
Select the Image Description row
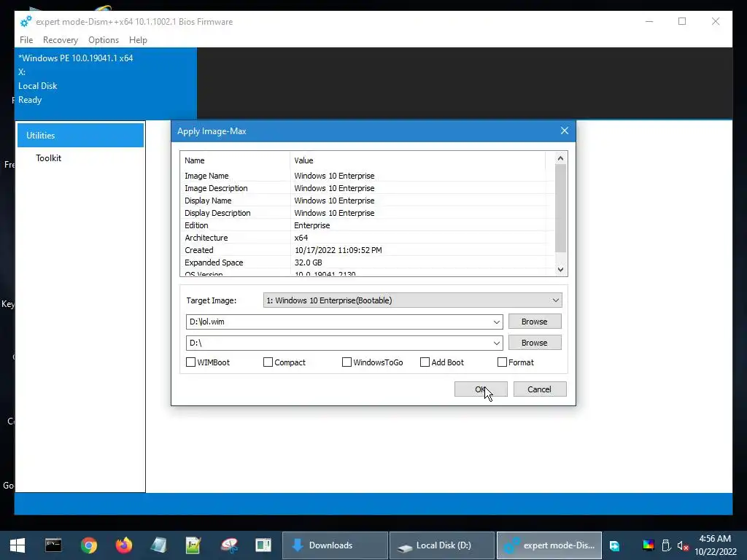point(367,188)
